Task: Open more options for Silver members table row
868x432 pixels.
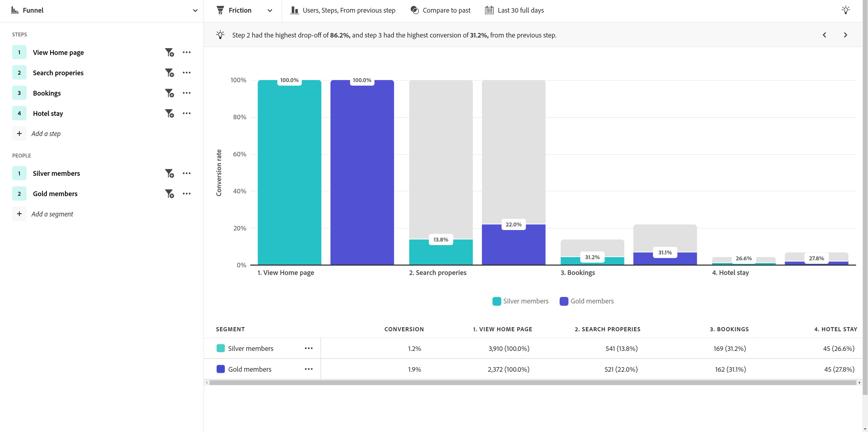Action: point(308,348)
